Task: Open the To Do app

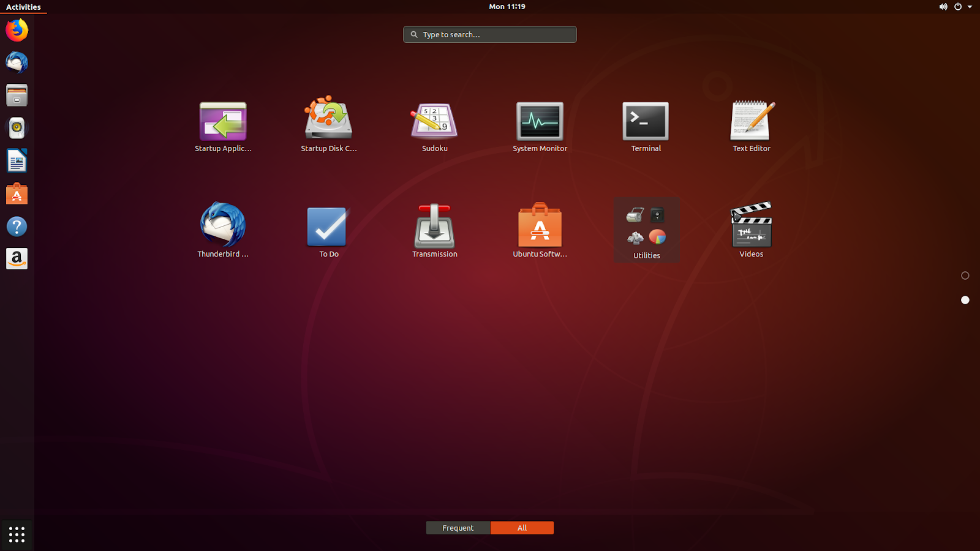Action: pos(329,231)
